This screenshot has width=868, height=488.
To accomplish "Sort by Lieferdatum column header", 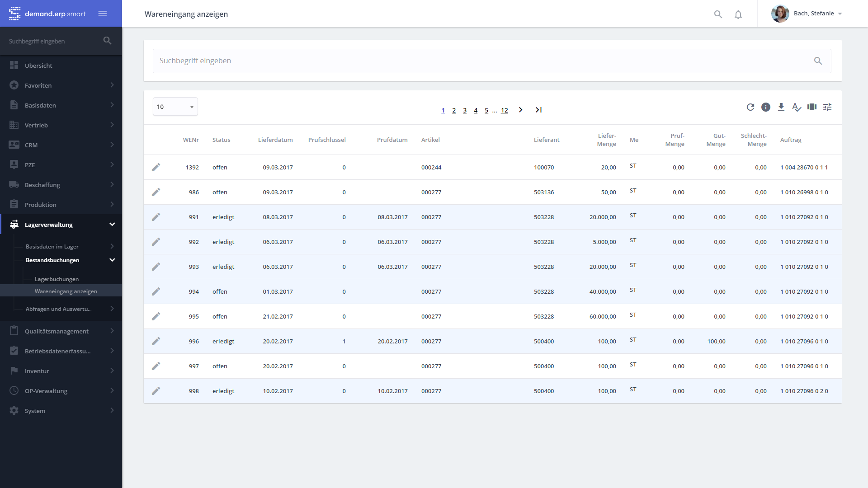I will click(x=275, y=140).
